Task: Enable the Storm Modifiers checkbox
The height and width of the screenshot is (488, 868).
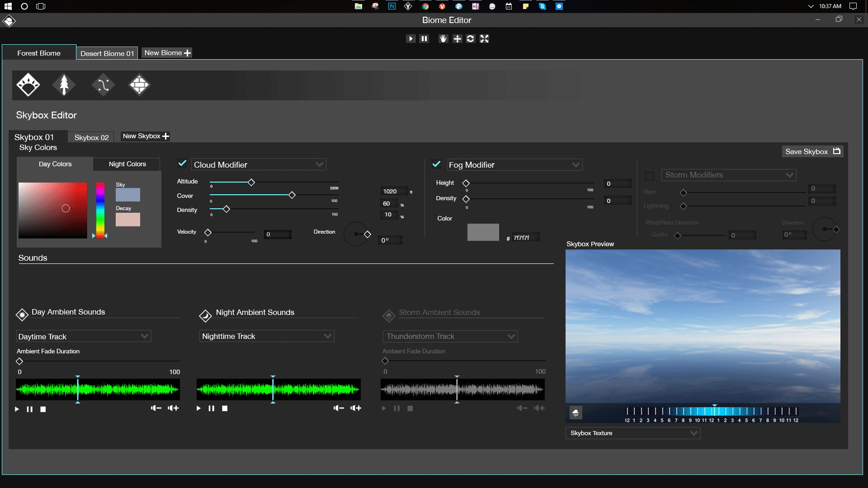Action: click(650, 176)
